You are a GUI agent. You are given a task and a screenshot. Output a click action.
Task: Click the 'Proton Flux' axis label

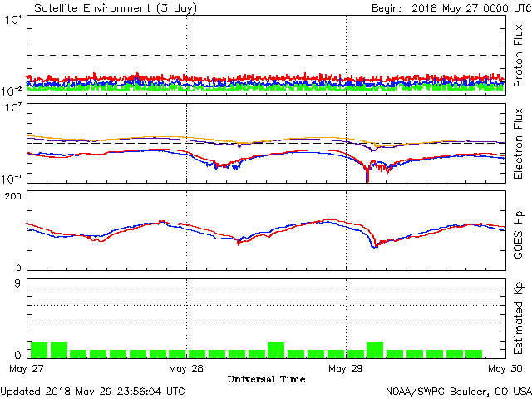[518, 56]
